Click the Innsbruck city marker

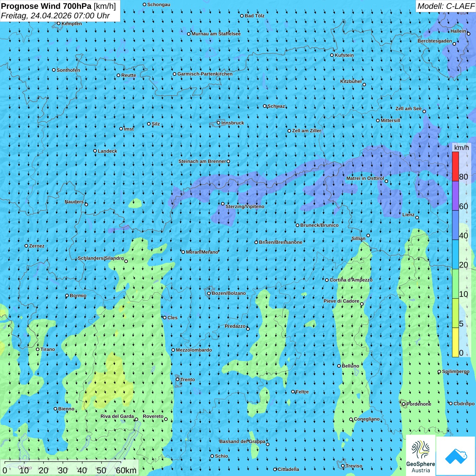pos(219,123)
